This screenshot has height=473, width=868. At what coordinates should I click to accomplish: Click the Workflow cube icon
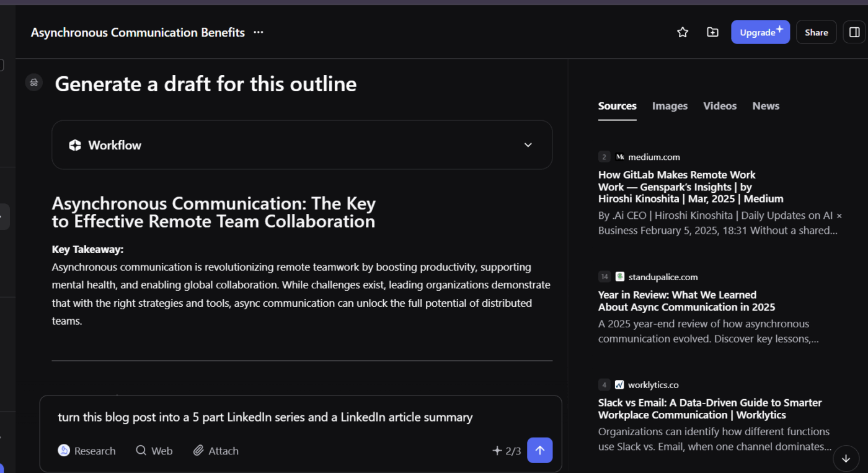[75, 145]
